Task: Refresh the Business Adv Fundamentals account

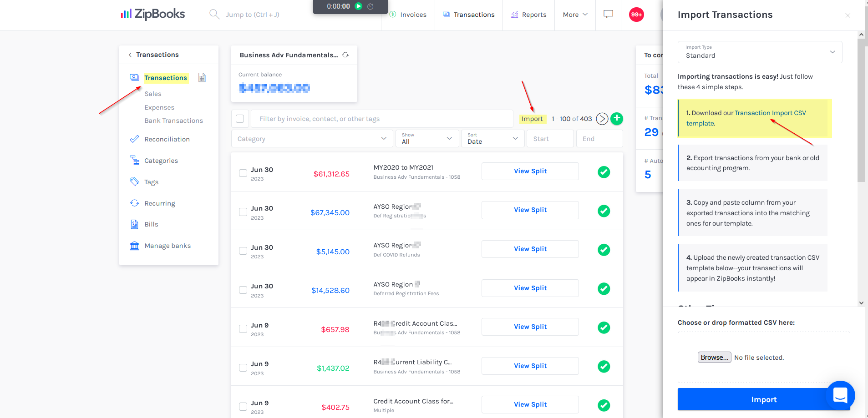Action: (x=345, y=55)
